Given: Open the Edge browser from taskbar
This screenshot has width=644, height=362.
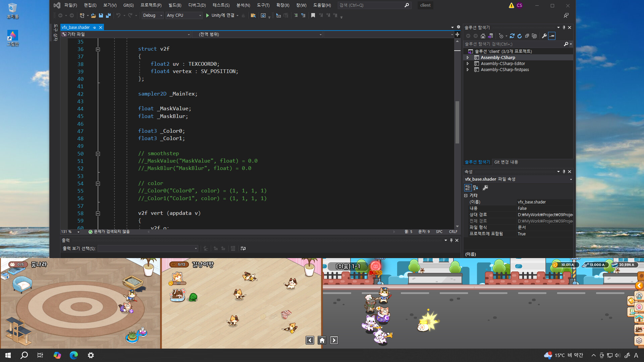Looking at the screenshot, I should tap(74, 355).
